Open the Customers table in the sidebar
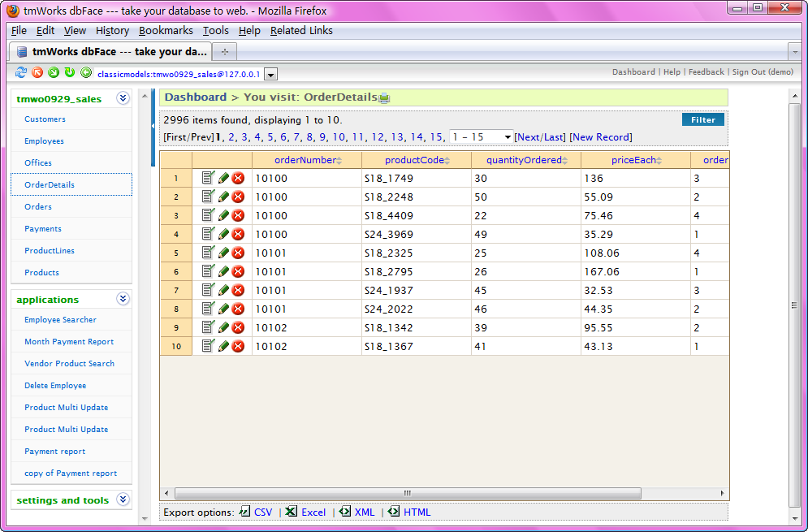 click(x=45, y=119)
